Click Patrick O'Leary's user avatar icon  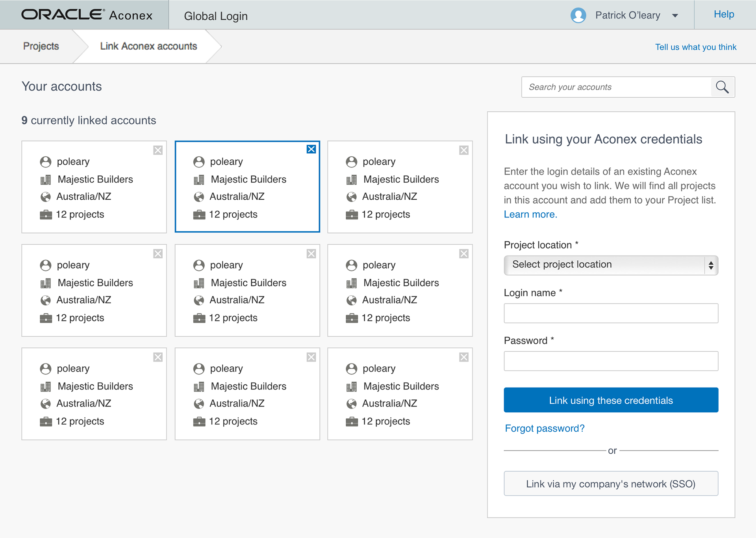coord(578,15)
